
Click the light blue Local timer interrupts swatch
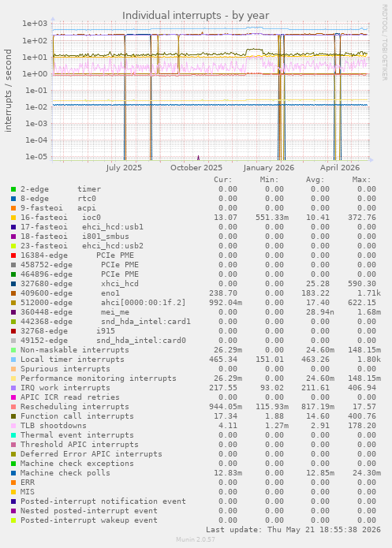(x=13, y=360)
